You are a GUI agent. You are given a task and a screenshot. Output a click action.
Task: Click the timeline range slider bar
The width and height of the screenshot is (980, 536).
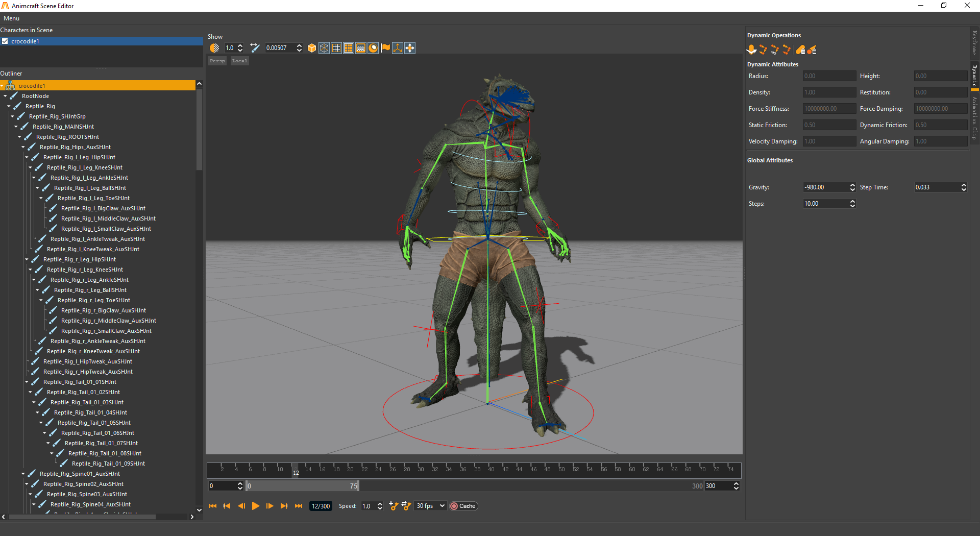point(302,486)
